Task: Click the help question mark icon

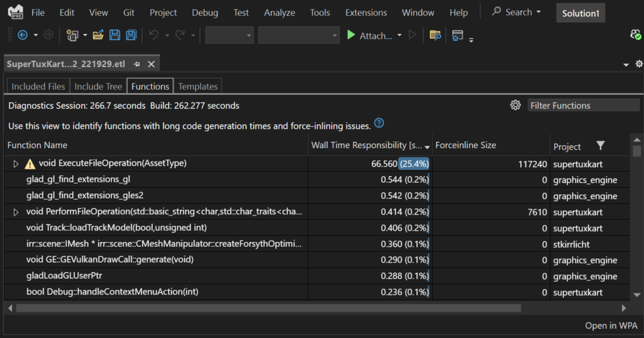Action: coord(379,123)
